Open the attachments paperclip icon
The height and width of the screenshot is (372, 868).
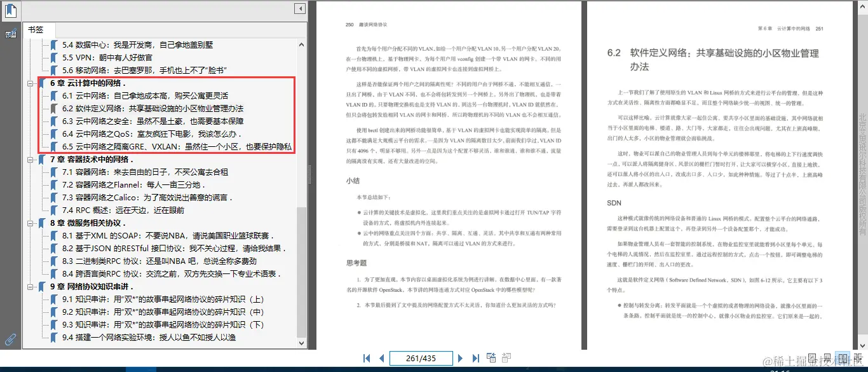click(10, 339)
